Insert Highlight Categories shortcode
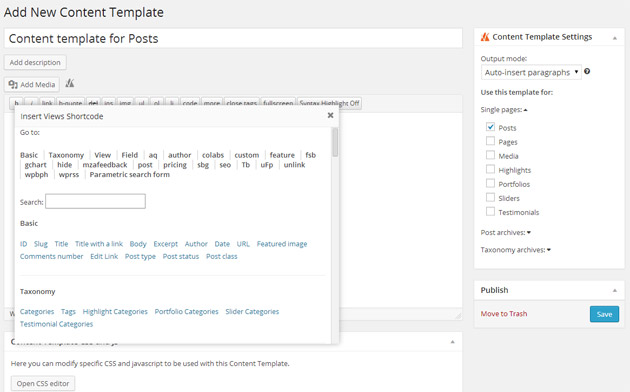 click(x=115, y=312)
